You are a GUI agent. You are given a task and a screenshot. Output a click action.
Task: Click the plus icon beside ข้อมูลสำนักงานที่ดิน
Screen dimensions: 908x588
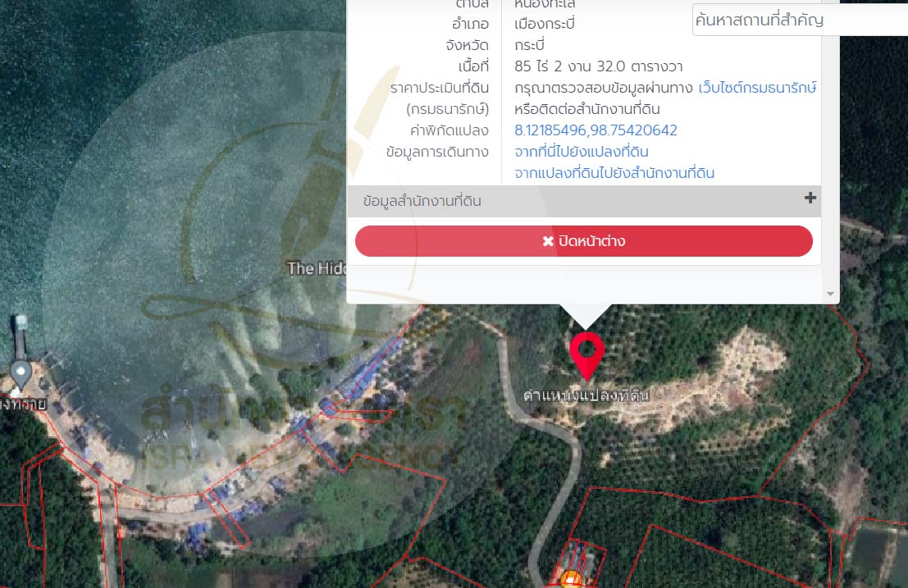click(x=810, y=198)
